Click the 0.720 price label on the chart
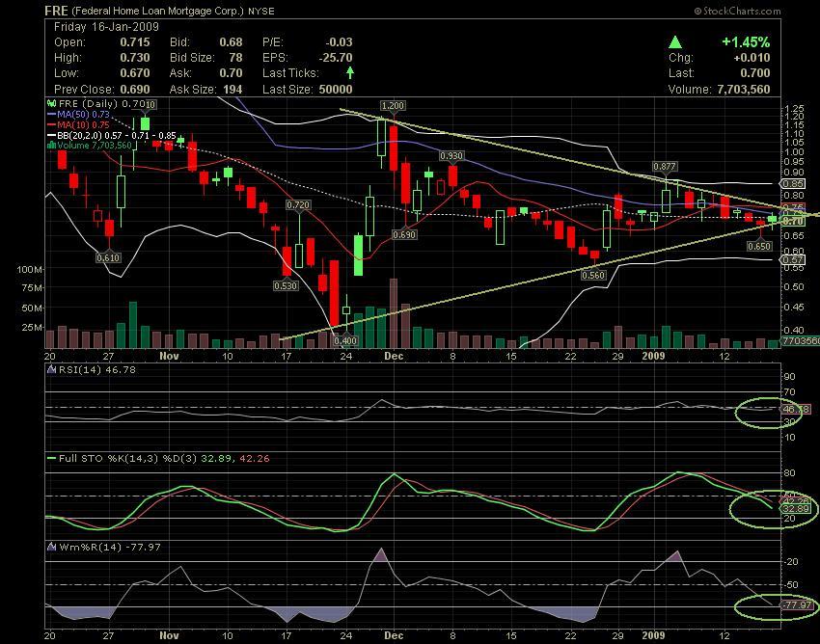 [298, 205]
